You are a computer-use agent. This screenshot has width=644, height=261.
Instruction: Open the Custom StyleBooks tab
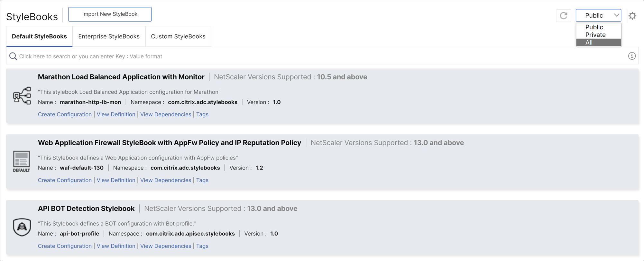tap(178, 36)
